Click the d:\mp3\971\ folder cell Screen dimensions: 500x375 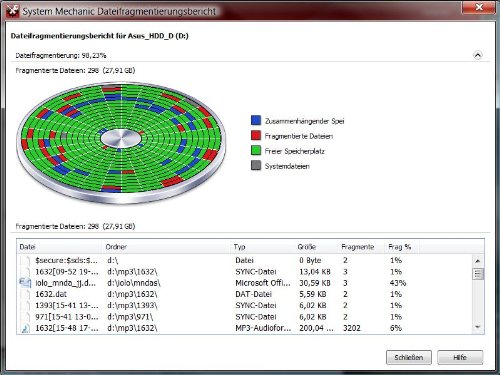pos(130,317)
